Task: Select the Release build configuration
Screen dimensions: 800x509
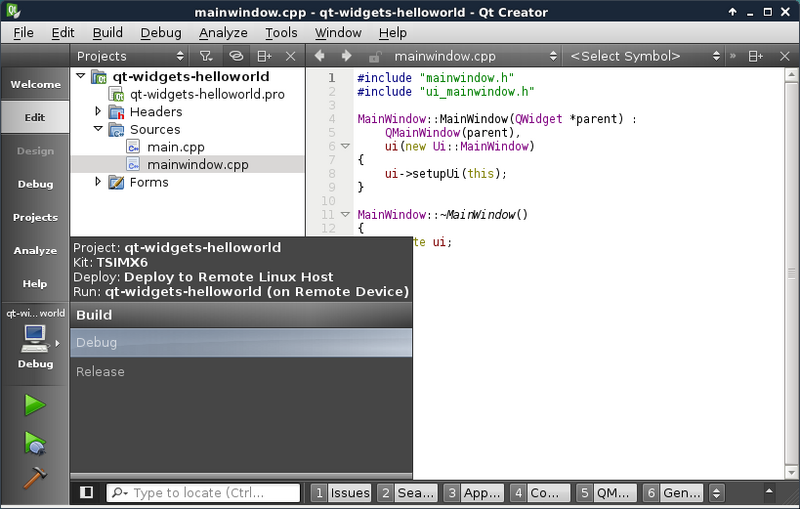Action: [x=241, y=371]
